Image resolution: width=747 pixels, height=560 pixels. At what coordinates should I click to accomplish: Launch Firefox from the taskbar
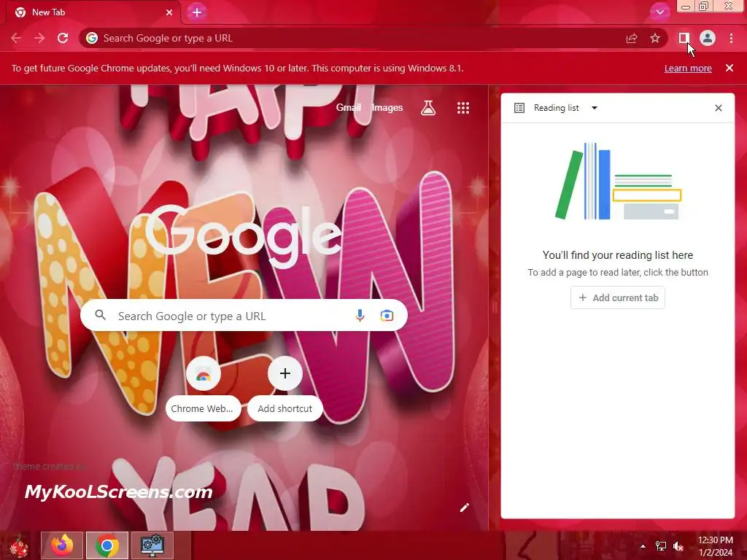point(62,545)
